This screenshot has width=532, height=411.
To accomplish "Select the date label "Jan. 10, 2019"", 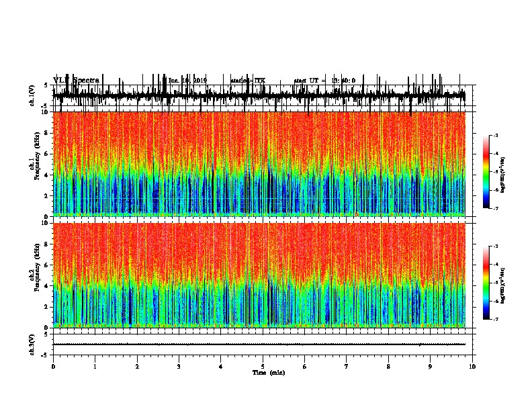I will pyautogui.click(x=187, y=81).
